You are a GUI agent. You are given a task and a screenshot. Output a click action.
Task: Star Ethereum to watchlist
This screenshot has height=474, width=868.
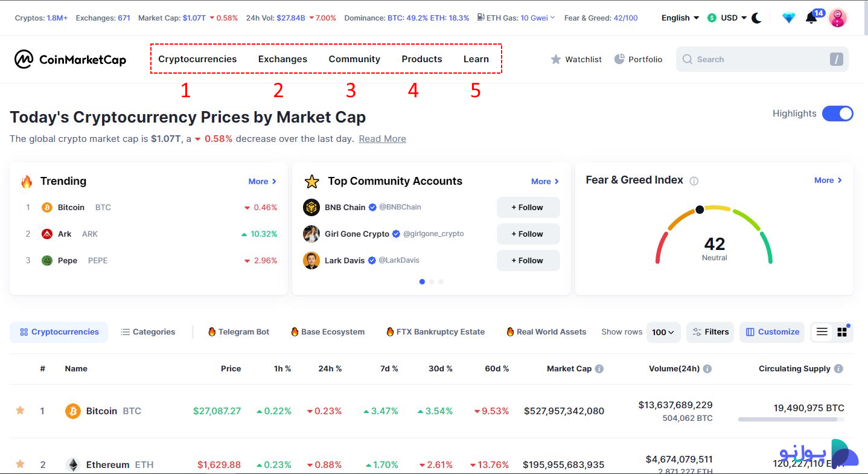(x=21, y=464)
